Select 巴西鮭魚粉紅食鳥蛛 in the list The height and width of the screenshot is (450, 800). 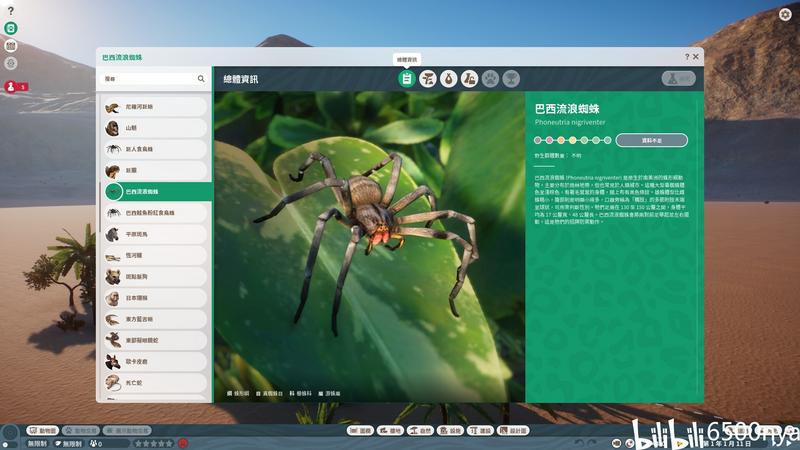[155, 213]
